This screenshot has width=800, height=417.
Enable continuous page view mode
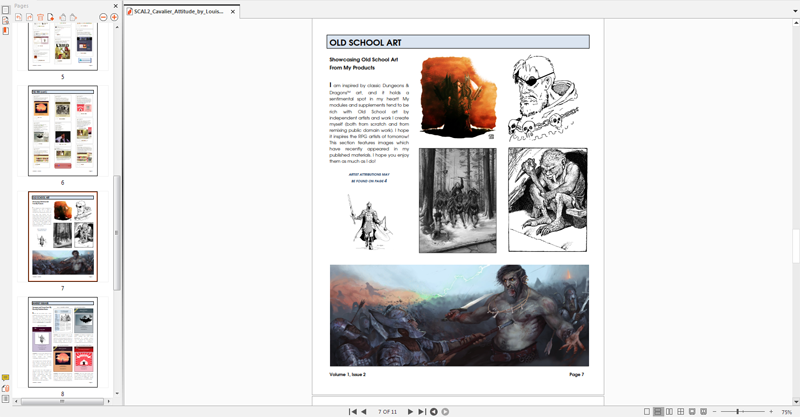click(658, 411)
